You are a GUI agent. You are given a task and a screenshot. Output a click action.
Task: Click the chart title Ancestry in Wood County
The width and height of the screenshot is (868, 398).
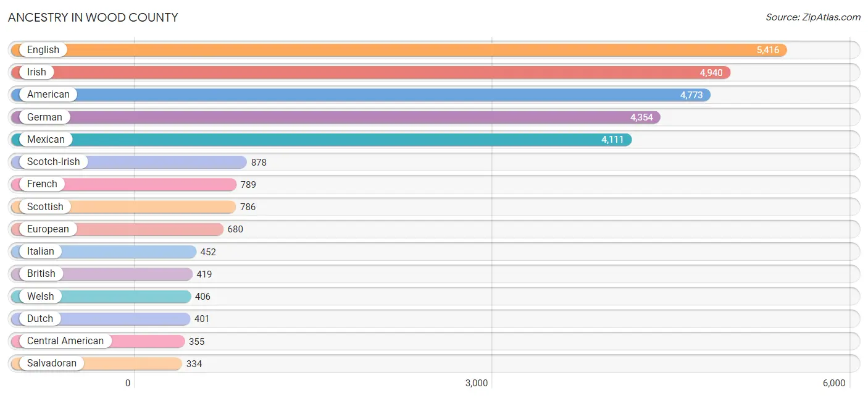tap(93, 17)
